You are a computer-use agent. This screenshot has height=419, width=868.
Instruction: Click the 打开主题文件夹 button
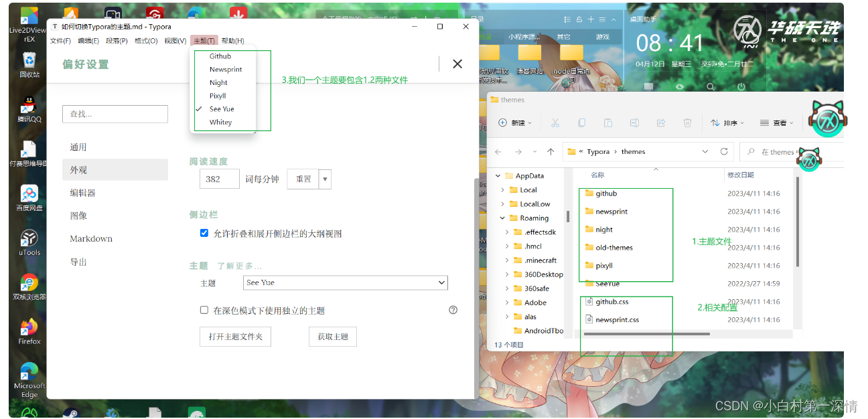[235, 337]
